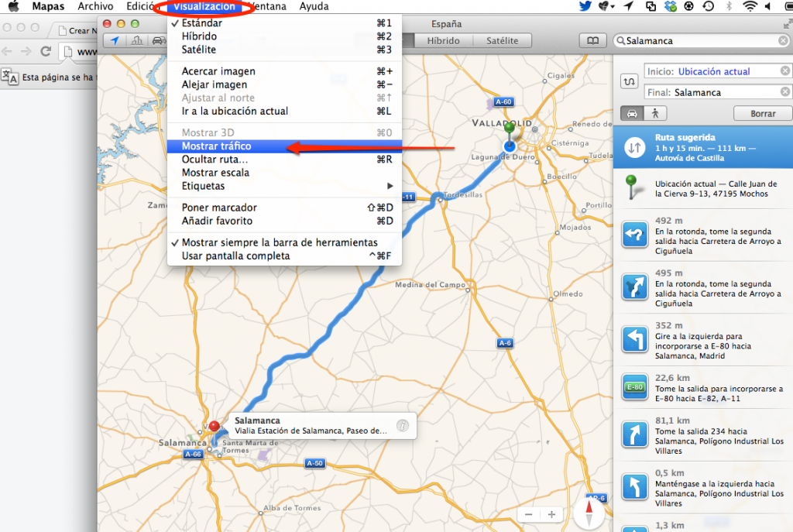
Task: Select the step "Ubicación actual — Calle Juan de la Cierva"
Action: point(703,189)
